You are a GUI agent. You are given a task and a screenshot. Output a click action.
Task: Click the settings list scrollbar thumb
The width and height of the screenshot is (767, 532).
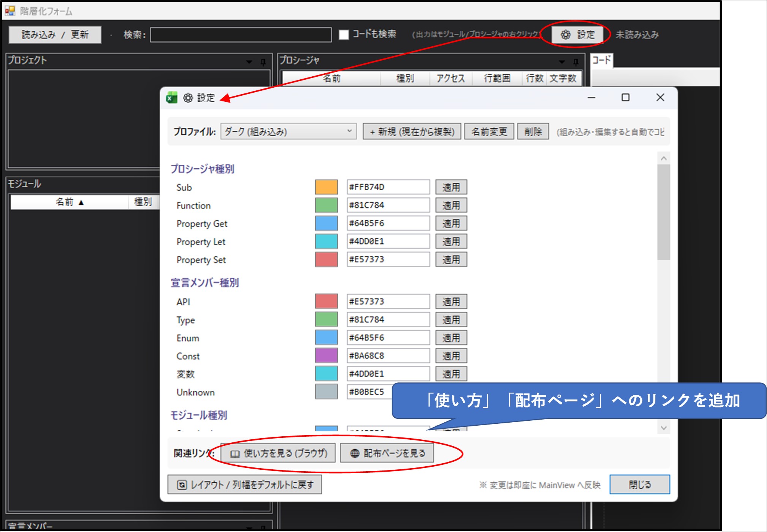coord(664,212)
